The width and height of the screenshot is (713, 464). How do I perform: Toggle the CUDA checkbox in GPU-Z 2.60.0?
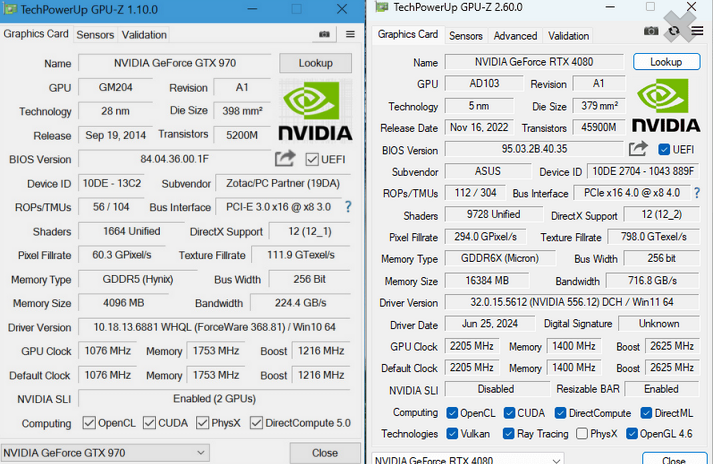(509, 413)
